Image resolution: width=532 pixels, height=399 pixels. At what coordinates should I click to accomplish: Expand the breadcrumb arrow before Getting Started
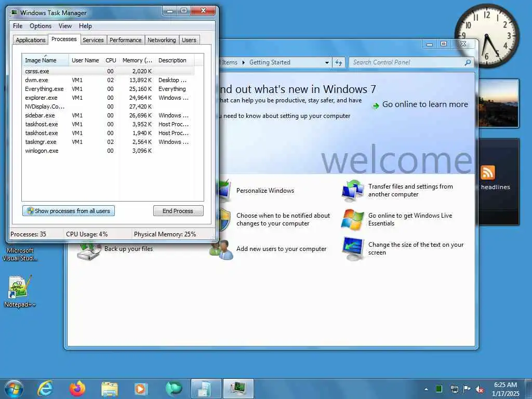pos(243,62)
